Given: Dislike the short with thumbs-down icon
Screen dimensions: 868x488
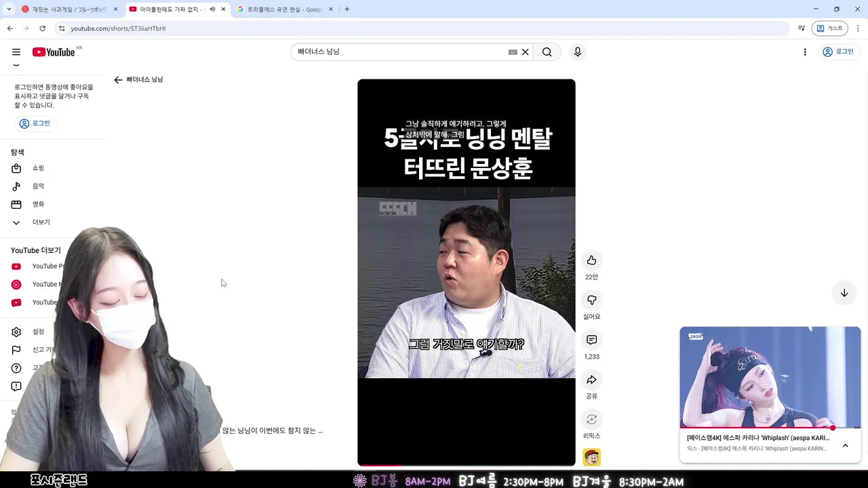Looking at the screenshot, I should point(591,300).
